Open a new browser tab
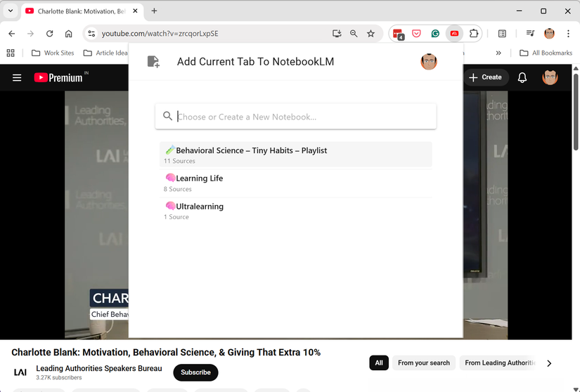This screenshot has width=580, height=392. click(154, 11)
